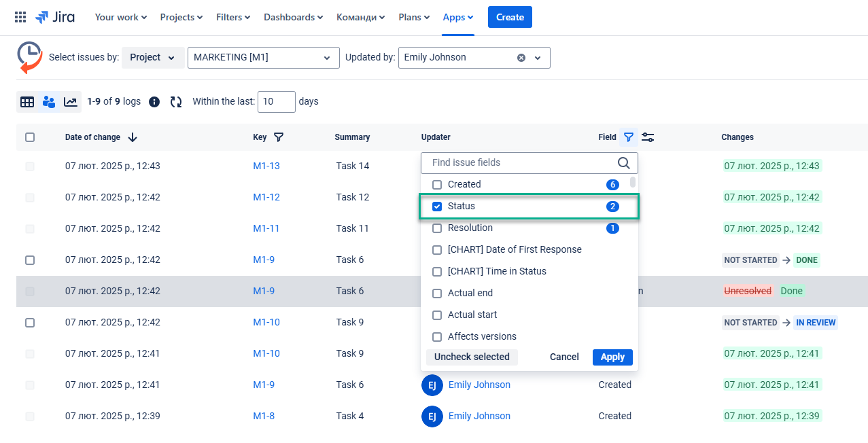The height and width of the screenshot is (443, 868).
Task: Click the info icon beside logs count
Action: pos(154,102)
